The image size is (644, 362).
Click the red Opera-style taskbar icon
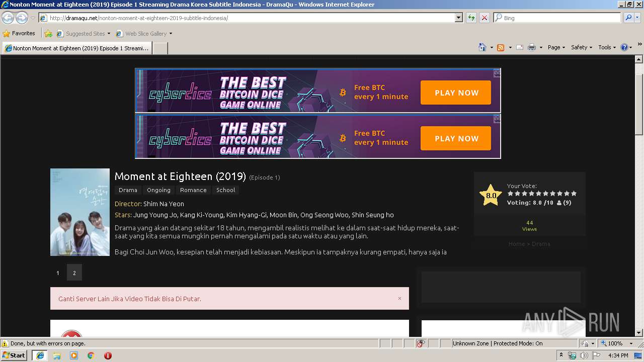point(108,355)
